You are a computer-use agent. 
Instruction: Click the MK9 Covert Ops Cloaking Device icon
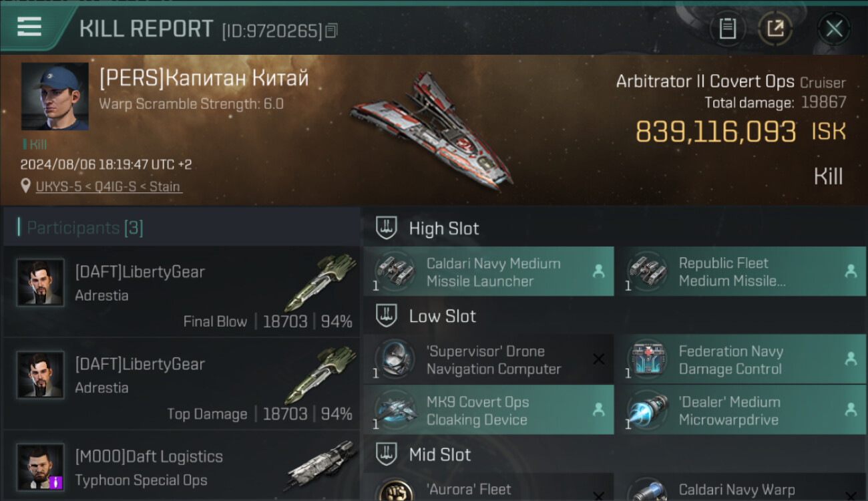[395, 409]
